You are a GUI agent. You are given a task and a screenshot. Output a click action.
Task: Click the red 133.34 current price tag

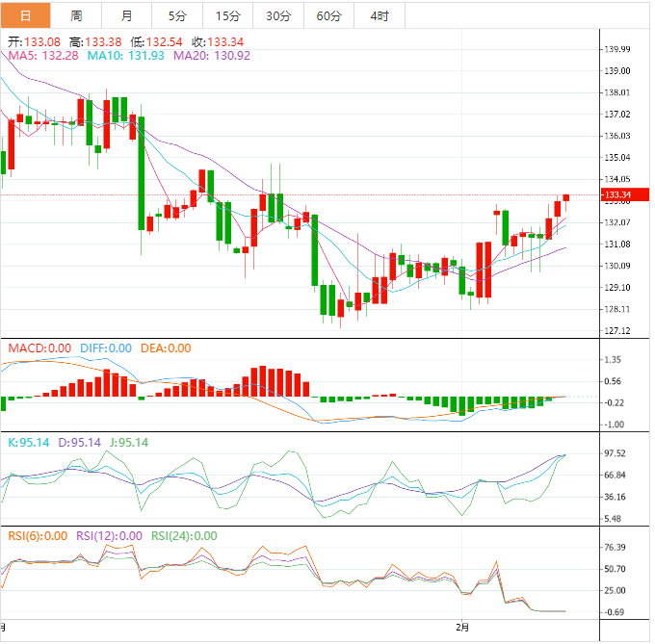(x=624, y=194)
